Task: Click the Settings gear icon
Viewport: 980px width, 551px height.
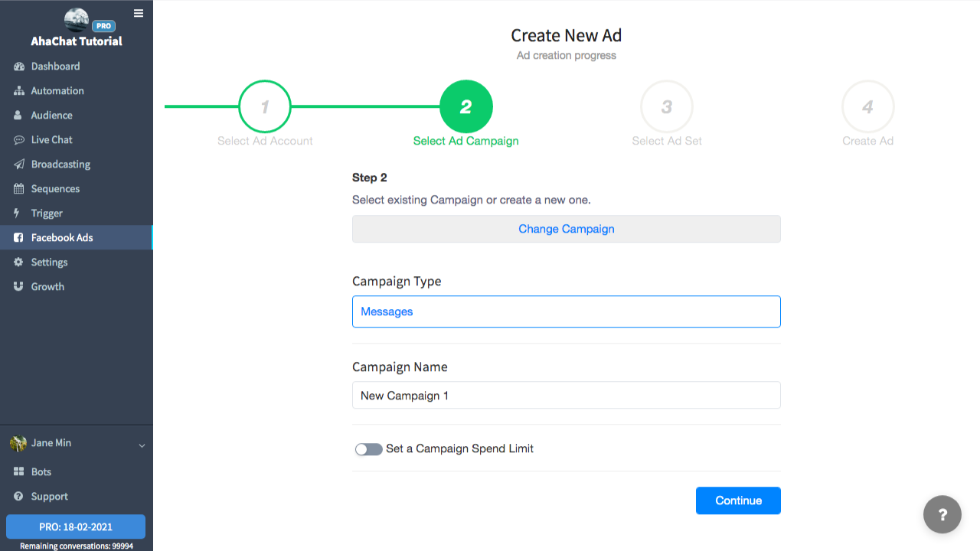Action: click(19, 262)
